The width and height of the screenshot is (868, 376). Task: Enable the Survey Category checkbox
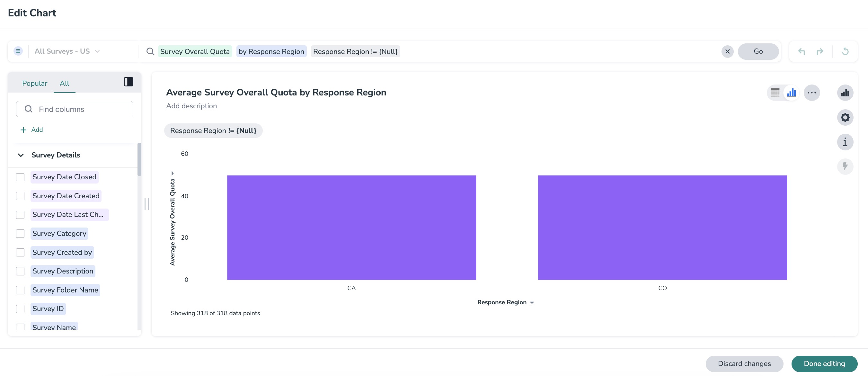tap(20, 234)
